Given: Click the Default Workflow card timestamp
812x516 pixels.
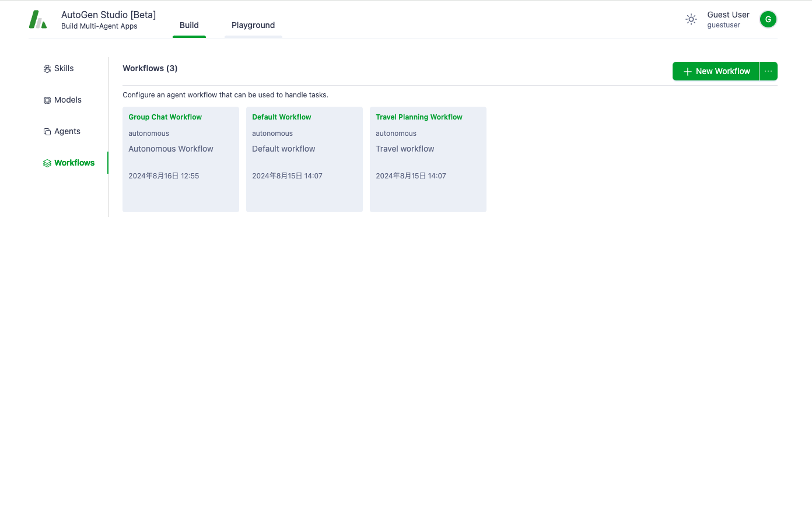Looking at the screenshot, I should click(x=287, y=175).
